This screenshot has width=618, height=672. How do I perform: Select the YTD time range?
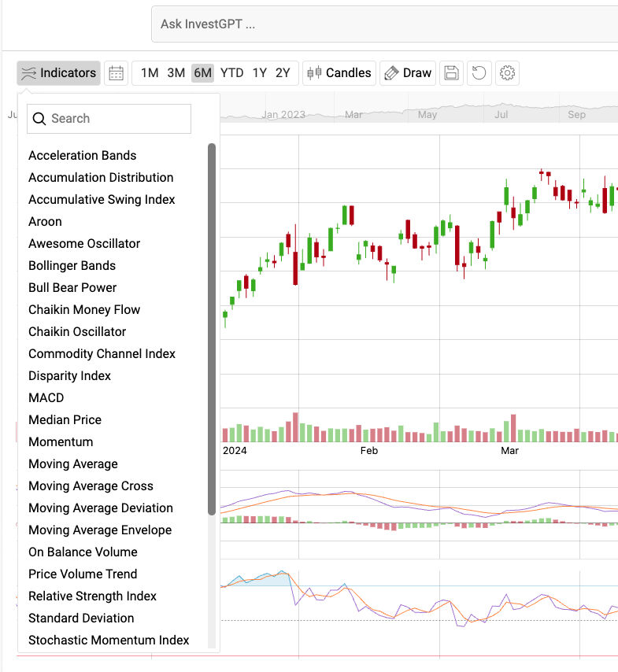(x=231, y=73)
